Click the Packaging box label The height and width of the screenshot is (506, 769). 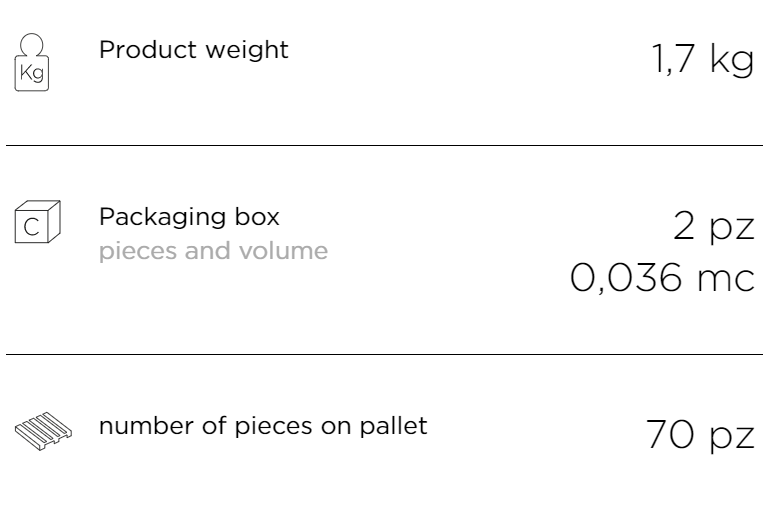(x=189, y=217)
